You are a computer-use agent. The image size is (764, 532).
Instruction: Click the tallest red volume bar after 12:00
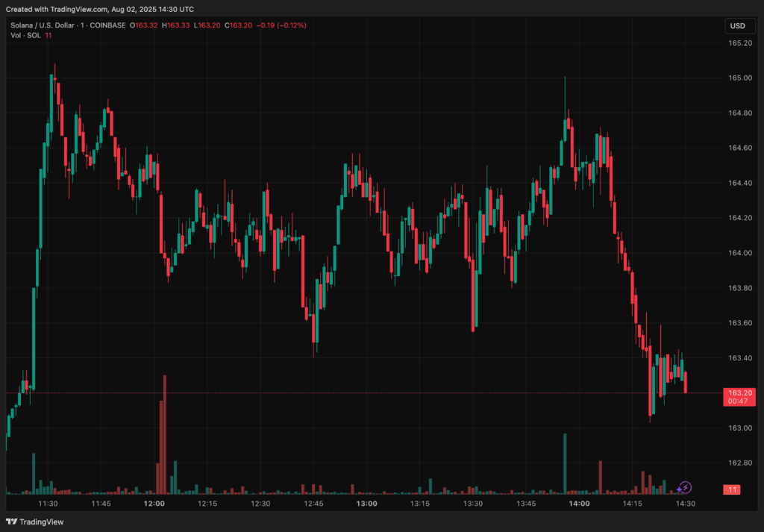click(x=165, y=435)
